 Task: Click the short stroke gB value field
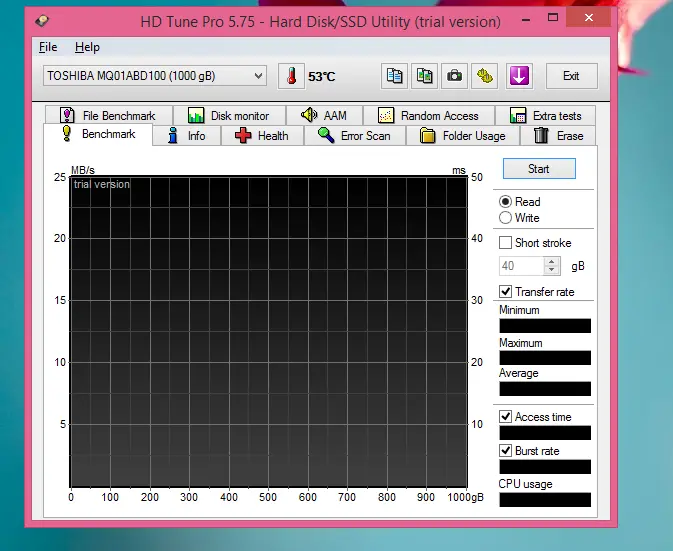point(521,266)
